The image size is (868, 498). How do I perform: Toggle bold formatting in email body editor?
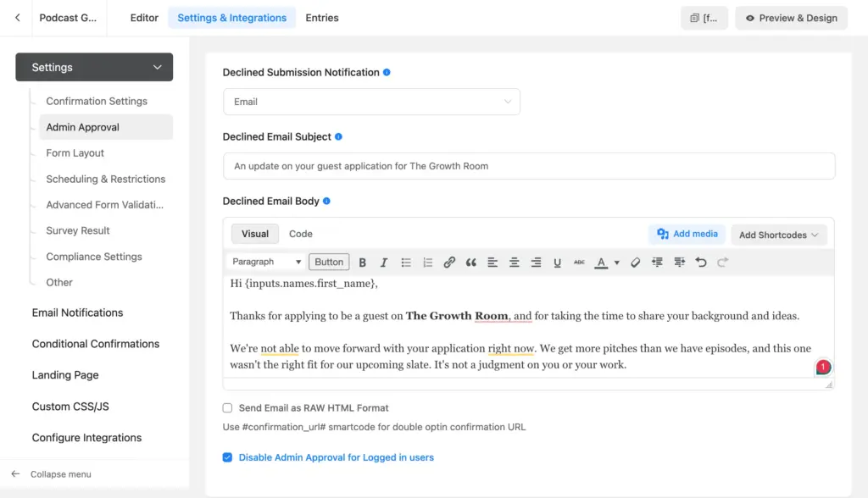point(362,263)
